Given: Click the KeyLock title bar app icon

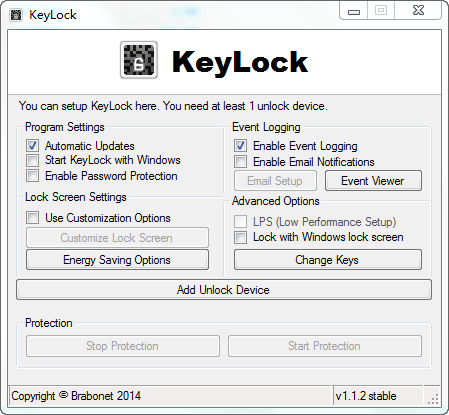Looking at the screenshot, I should coord(16,15).
